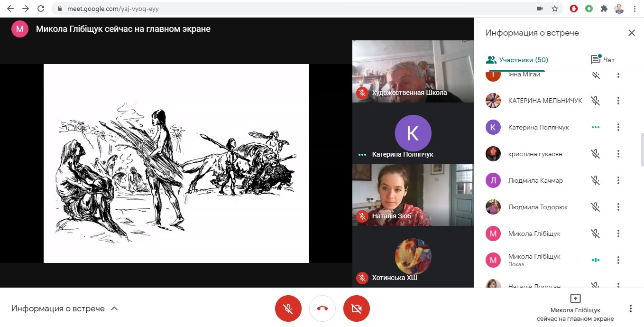Image resolution: width=644 pixels, height=327 pixels.
Task: Click muted mic icon for Людмила Качмар
Action: [x=596, y=180]
